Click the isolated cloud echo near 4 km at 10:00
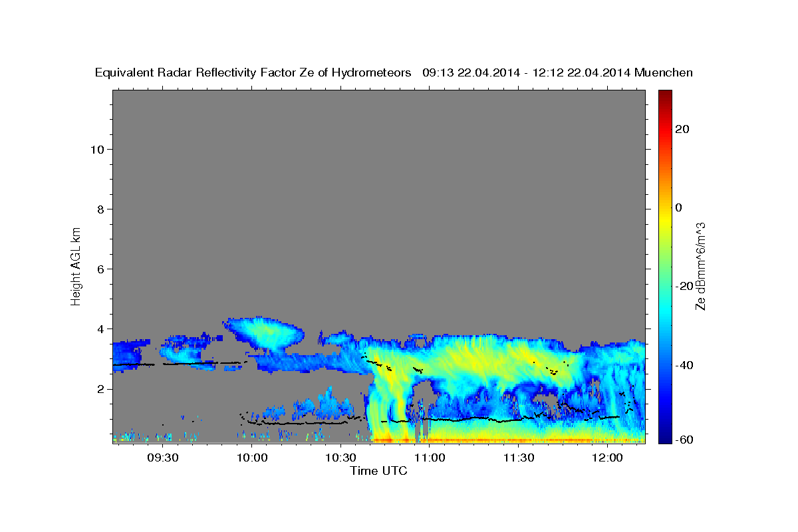This screenshot has height=532, width=798. (x=263, y=334)
